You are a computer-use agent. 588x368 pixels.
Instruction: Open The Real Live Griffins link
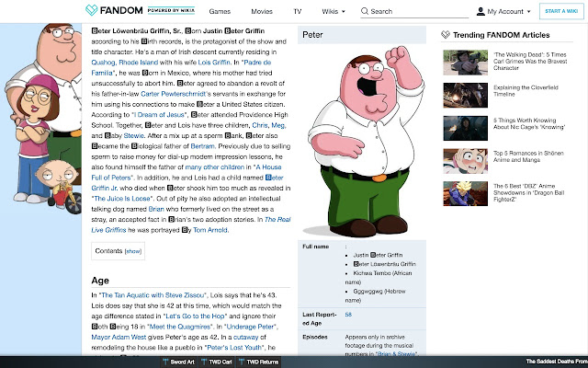coord(191,224)
